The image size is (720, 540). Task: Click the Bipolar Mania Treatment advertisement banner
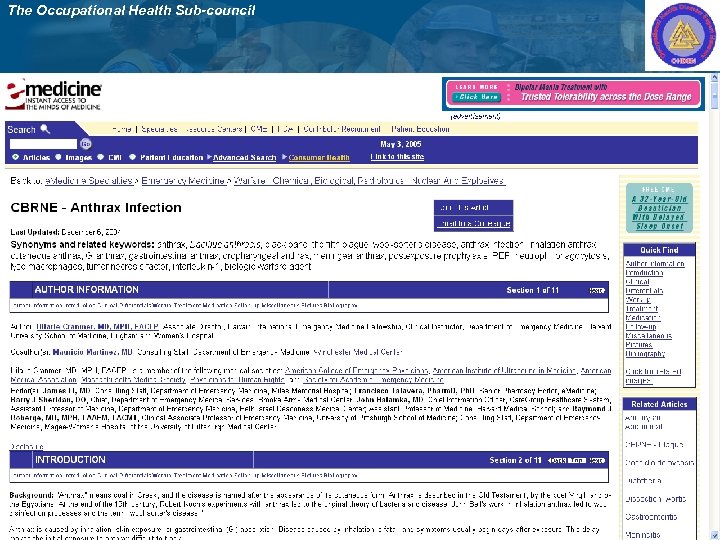pyautogui.click(x=573, y=93)
